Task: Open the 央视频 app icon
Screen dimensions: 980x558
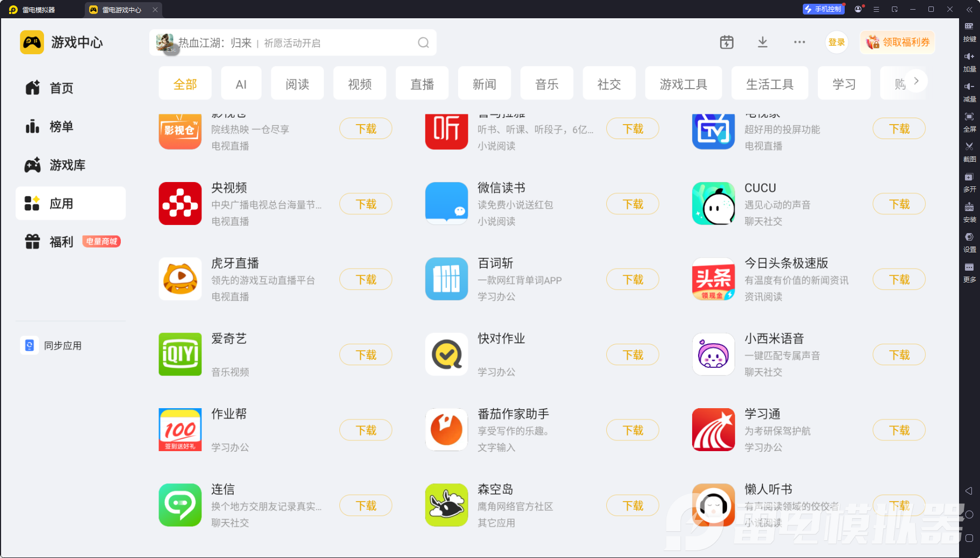Action: point(180,204)
